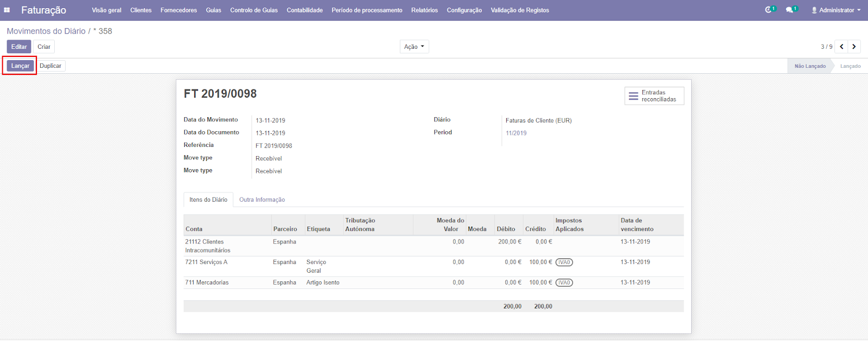Open the apps grid menu icon

click(x=7, y=10)
